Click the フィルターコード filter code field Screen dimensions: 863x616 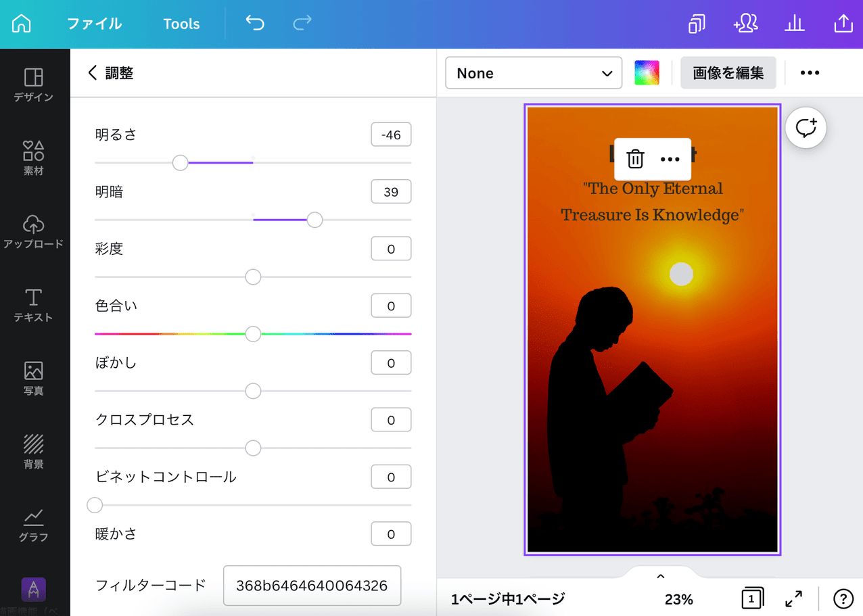(x=312, y=586)
